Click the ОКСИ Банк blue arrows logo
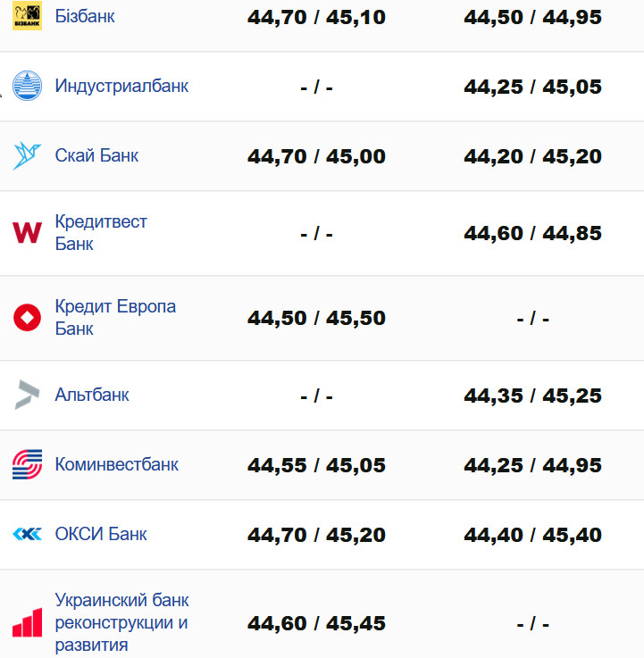The width and height of the screenshot is (644, 658). (x=27, y=534)
